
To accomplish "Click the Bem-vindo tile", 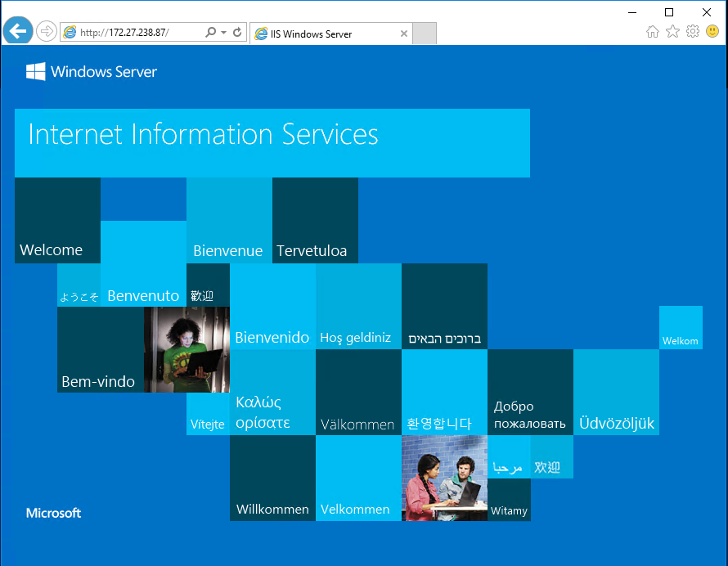I will point(101,349).
